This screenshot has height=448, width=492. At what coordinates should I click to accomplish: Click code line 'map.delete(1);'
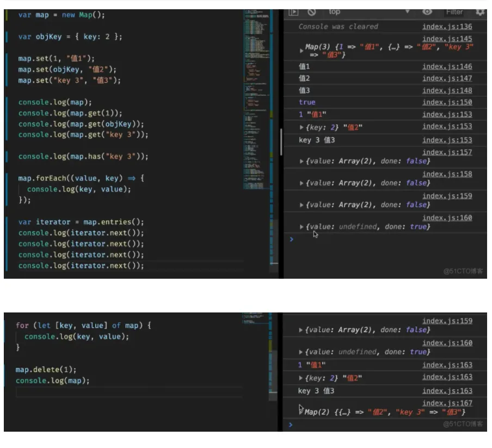pos(46,370)
